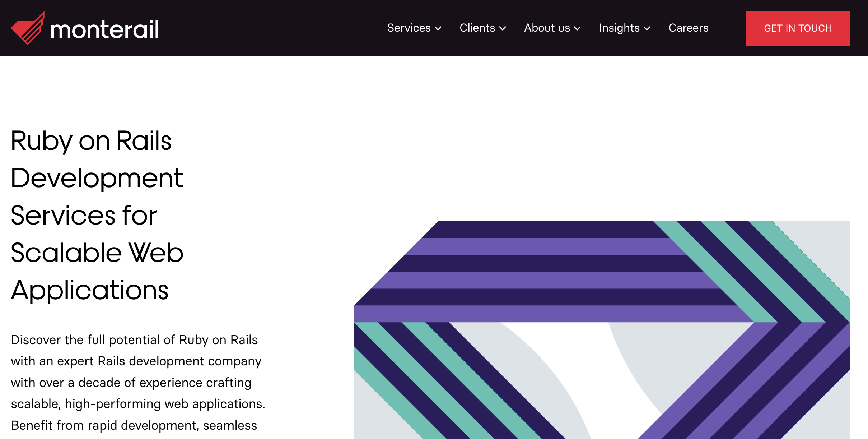
Task: Expand the Insights chevron arrow
Action: (647, 28)
